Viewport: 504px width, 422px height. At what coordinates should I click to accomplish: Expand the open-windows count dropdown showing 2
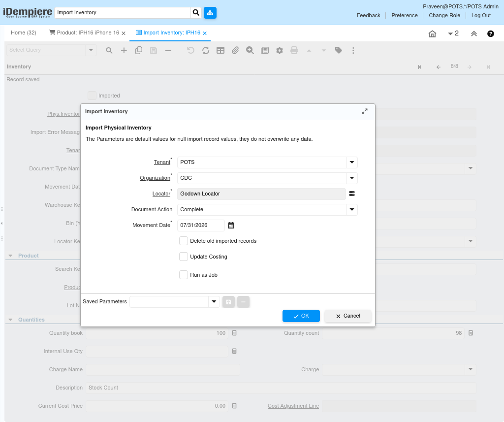pos(453,33)
